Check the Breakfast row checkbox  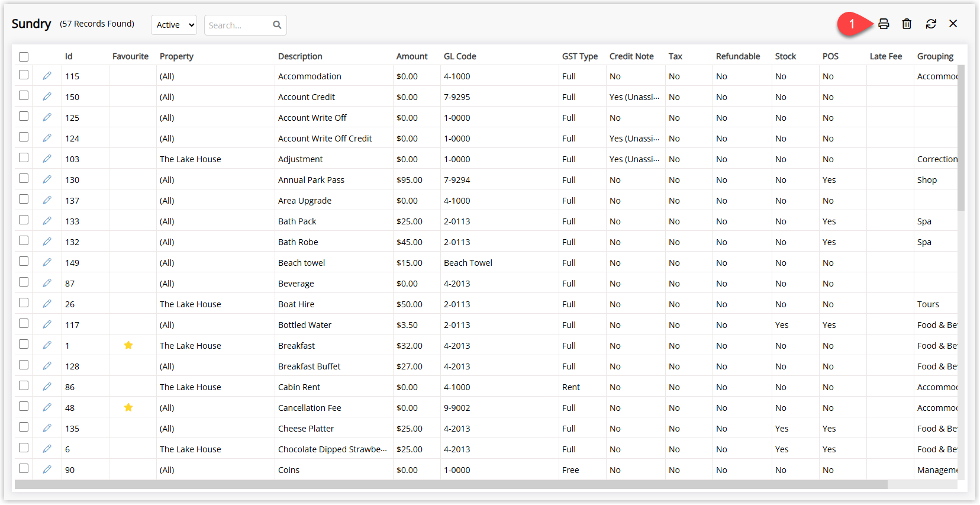coord(24,344)
